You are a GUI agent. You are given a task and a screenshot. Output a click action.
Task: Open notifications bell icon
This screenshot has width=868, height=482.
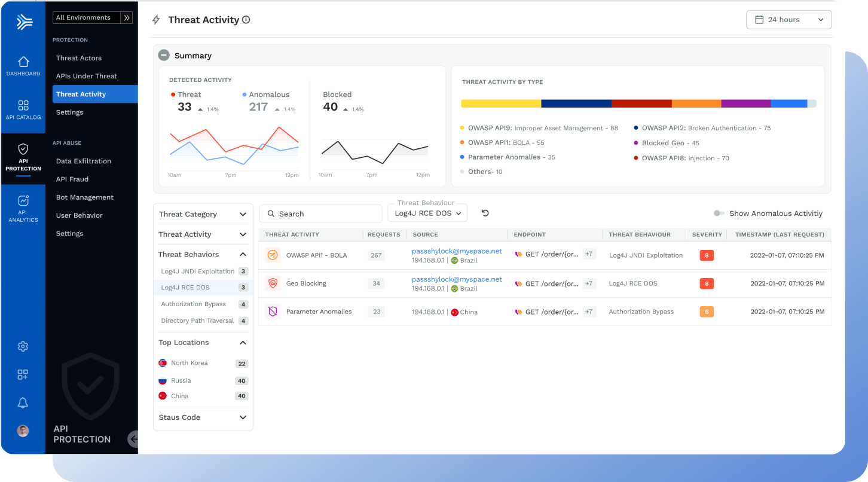coord(23,403)
